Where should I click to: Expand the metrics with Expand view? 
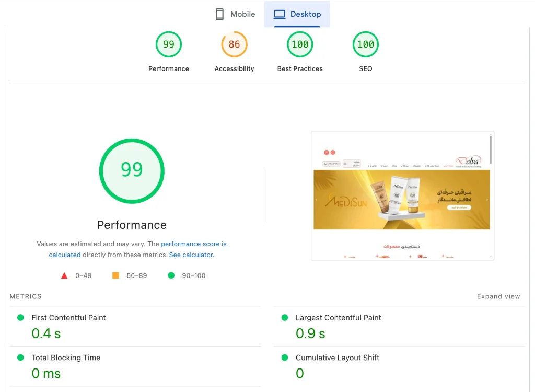click(498, 296)
